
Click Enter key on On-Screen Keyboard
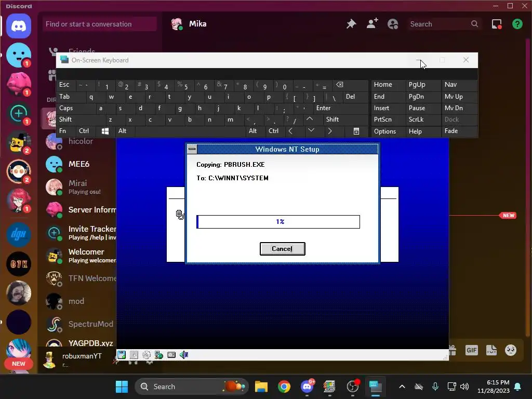pyautogui.click(x=341, y=108)
